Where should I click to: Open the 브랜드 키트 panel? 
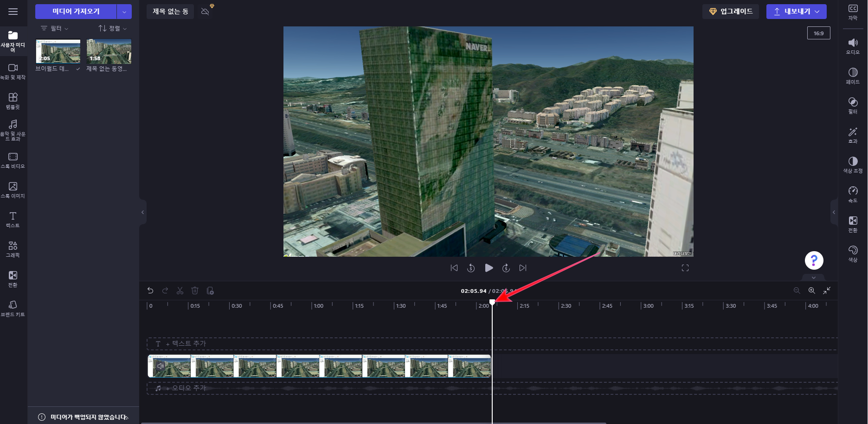(x=13, y=309)
